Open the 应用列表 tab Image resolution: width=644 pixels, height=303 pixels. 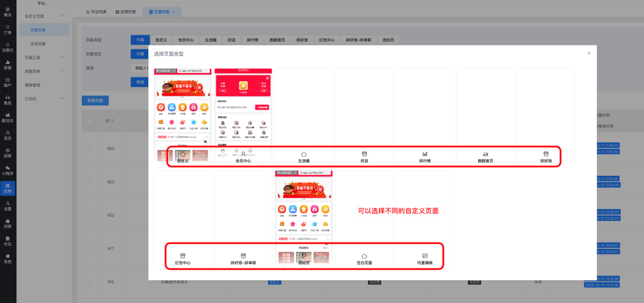tap(128, 12)
